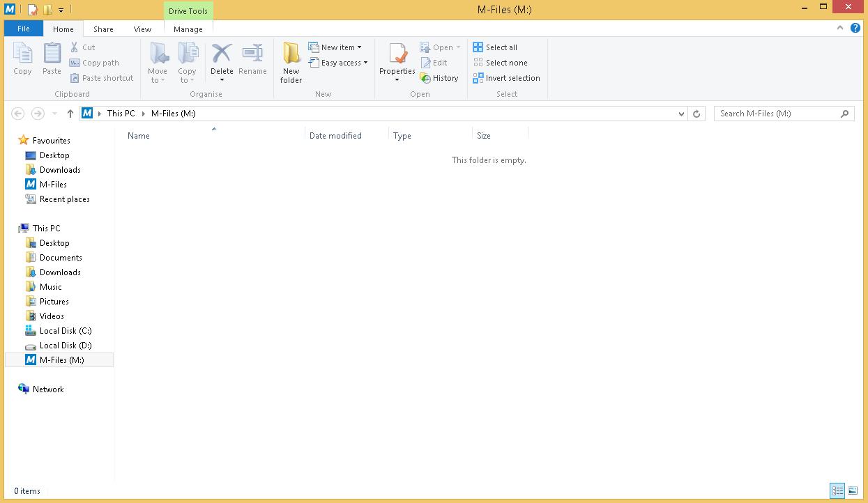Expand the Properties dropdown arrow
This screenshot has height=503, width=868.
397,79
